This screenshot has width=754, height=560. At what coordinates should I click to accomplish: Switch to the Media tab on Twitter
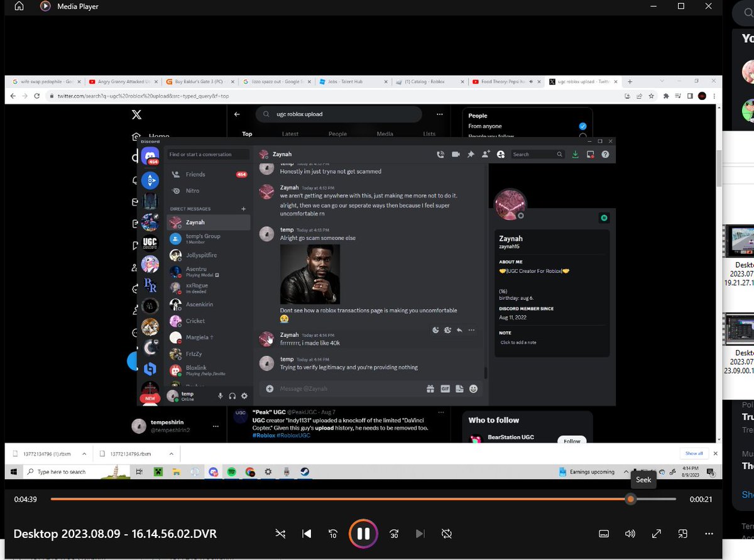[x=385, y=133]
